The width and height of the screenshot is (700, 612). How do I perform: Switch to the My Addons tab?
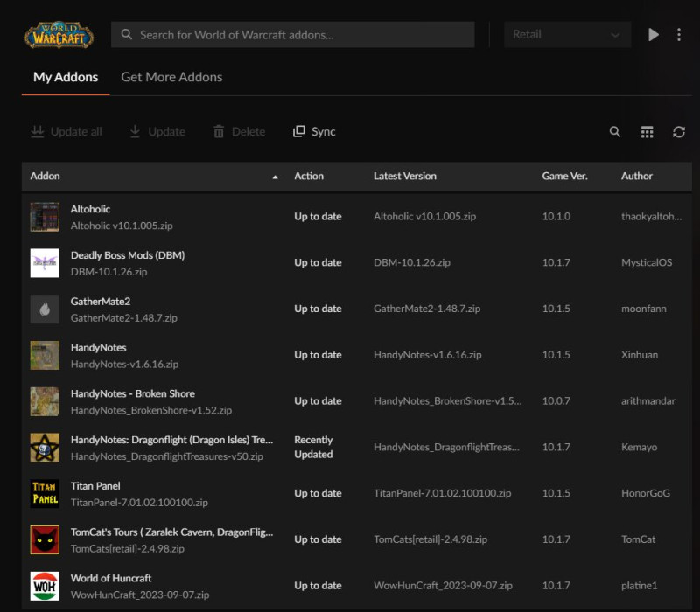click(x=66, y=77)
